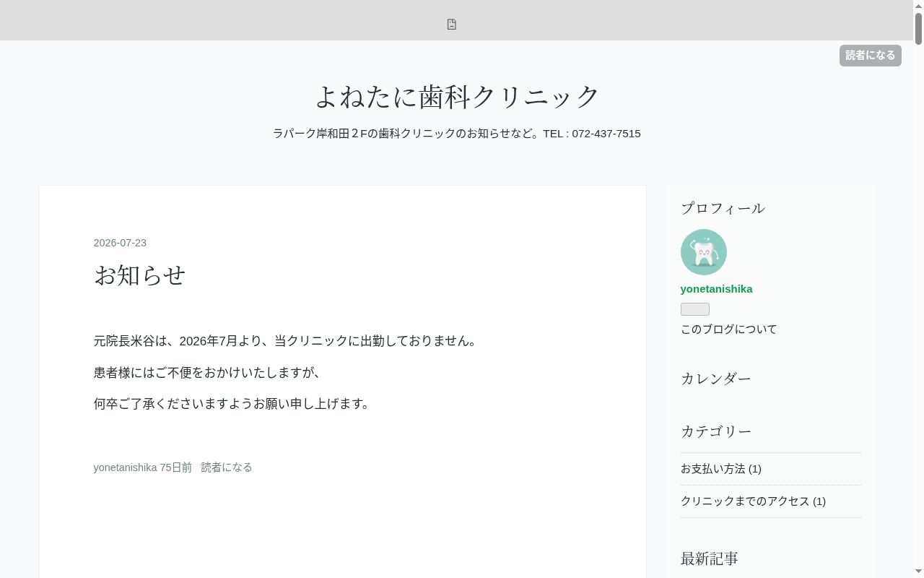
Task: Click the line 何卒ご了承くださいますよう
Action: 232,404
